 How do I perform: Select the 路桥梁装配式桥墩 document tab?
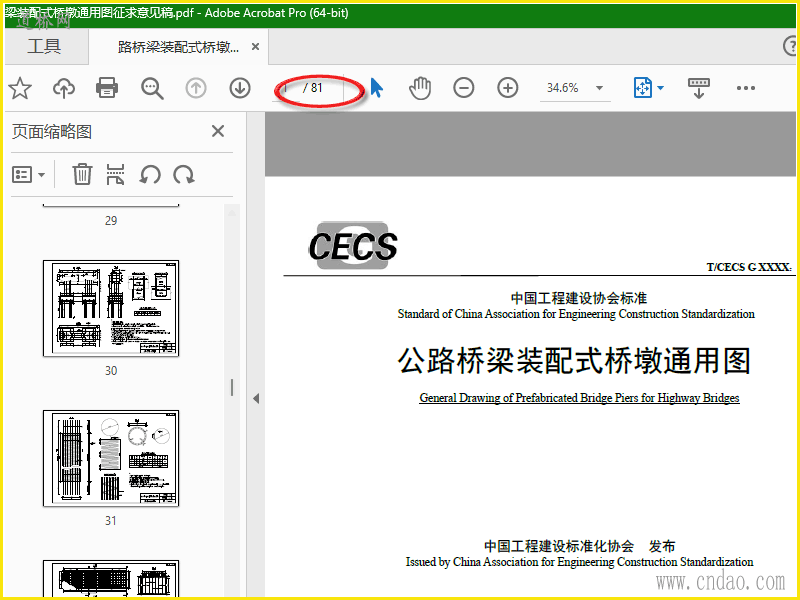click(x=178, y=47)
